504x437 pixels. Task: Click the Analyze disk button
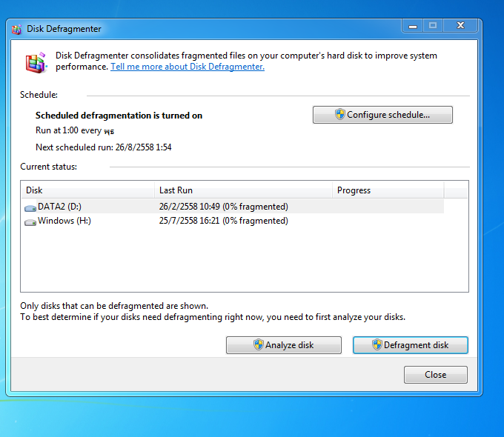pos(283,345)
